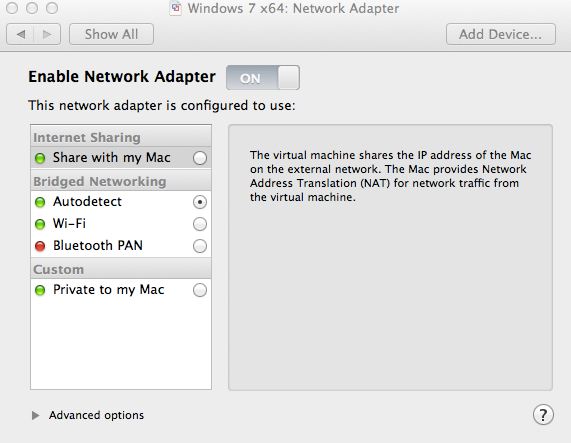Click the 'Wi-Fi' list row text

(x=69, y=224)
